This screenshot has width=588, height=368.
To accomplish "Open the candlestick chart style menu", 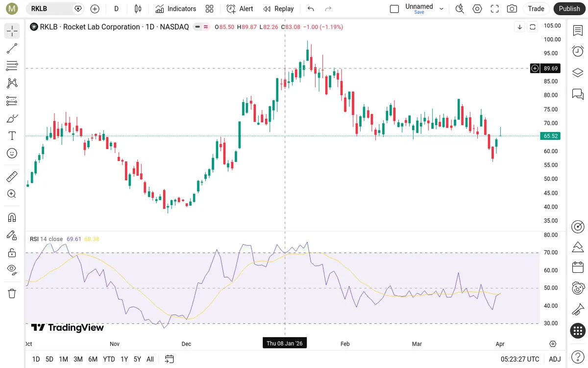I will [138, 9].
